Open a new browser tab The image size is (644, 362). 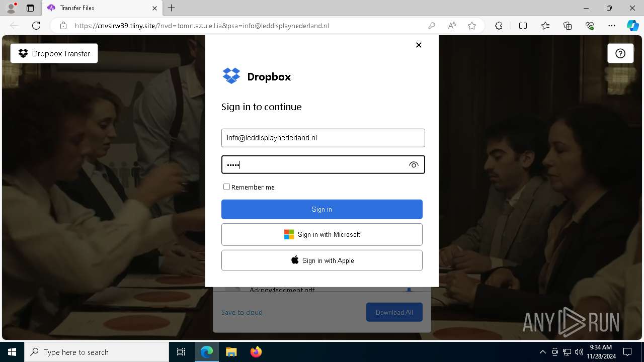tap(172, 8)
